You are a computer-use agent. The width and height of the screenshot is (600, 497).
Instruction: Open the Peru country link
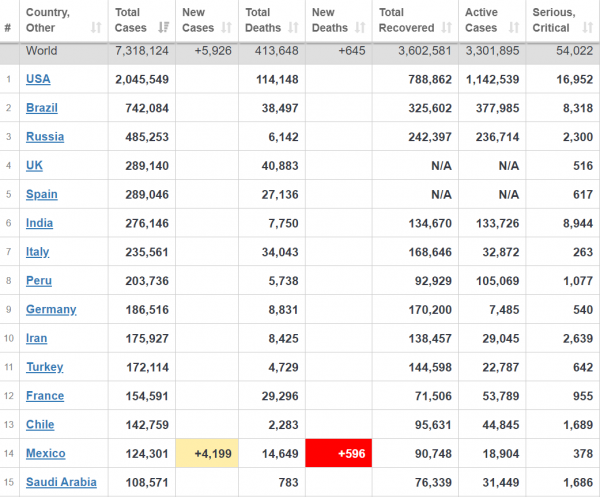pyautogui.click(x=39, y=280)
